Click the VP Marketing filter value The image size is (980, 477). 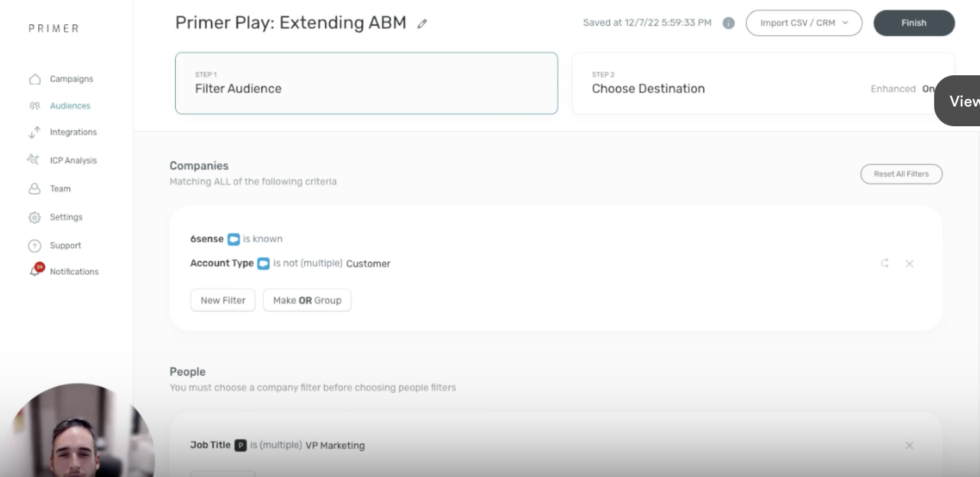335,446
